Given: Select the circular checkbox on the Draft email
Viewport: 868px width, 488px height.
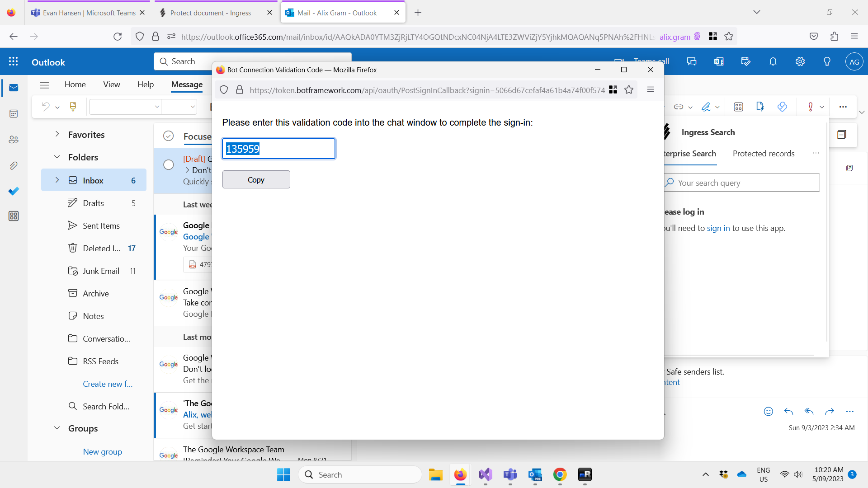Looking at the screenshot, I should pos(169,165).
